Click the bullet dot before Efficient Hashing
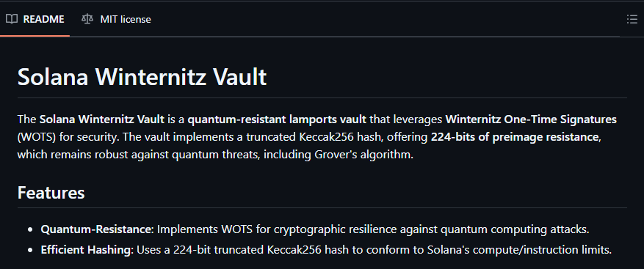 [30, 250]
